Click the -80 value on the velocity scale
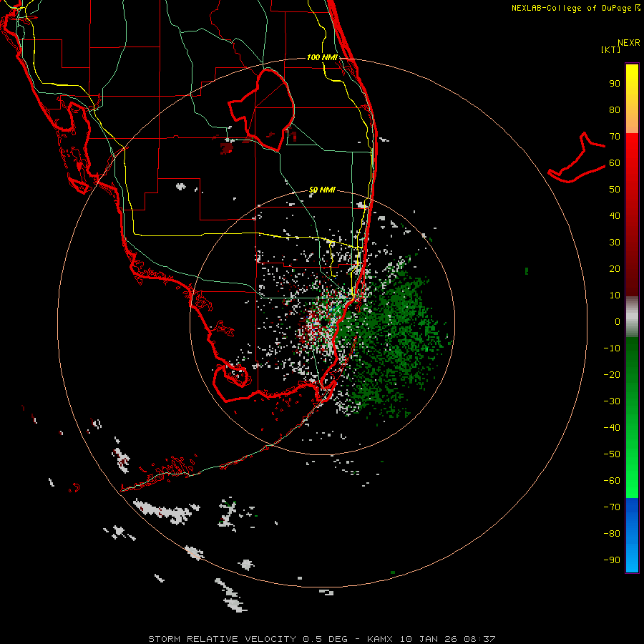This screenshot has height=644, width=644. point(612,534)
